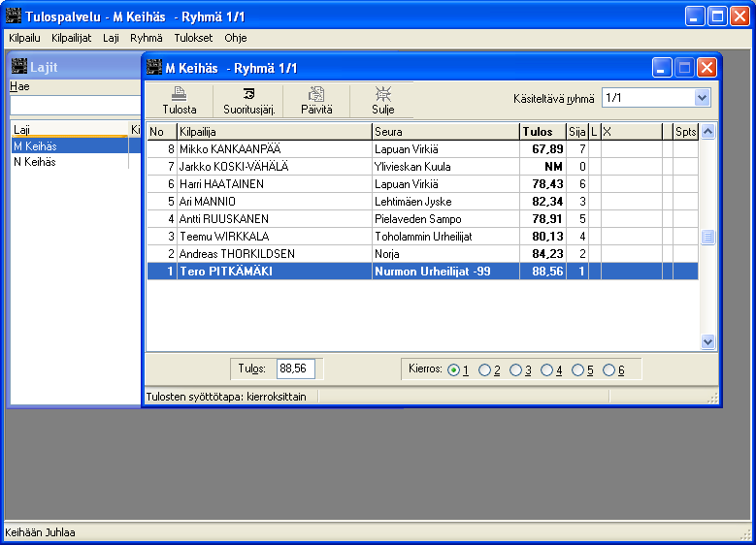The height and width of the screenshot is (545, 756).
Task: Click the Sulje toolbar icon
Action: pyautogui.click(x=382, y=93)
